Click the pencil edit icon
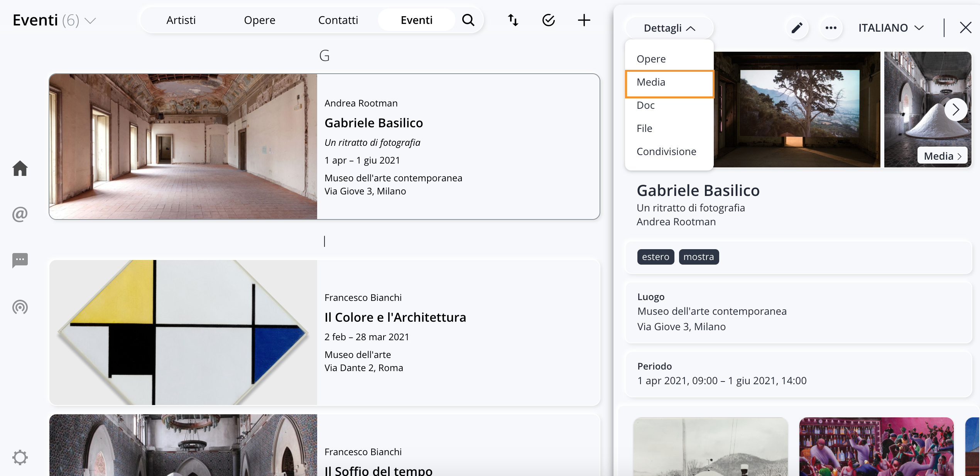 [797, 28]
